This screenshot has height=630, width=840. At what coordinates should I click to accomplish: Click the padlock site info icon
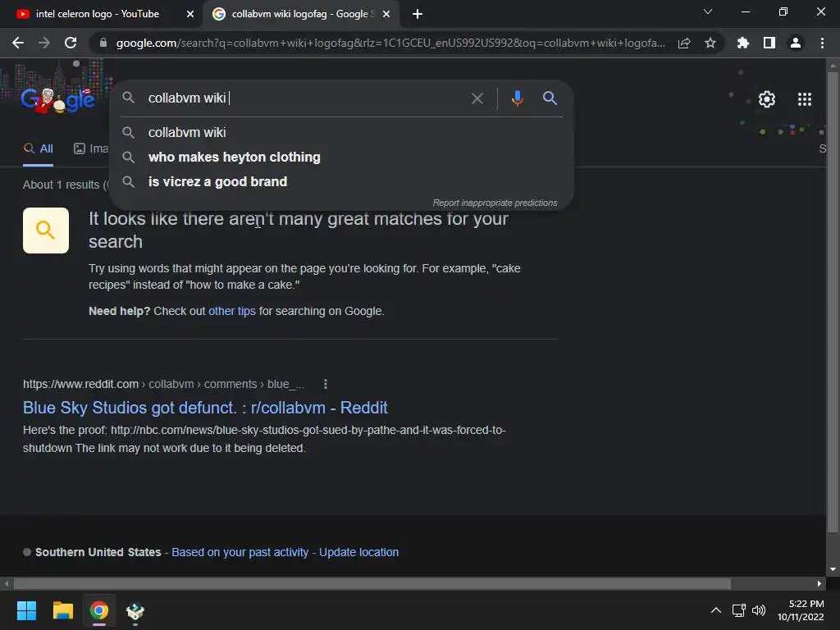point(103,43)
